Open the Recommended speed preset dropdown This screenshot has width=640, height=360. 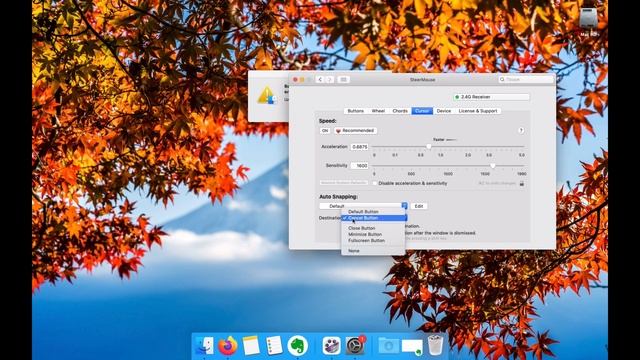point(355,131)
